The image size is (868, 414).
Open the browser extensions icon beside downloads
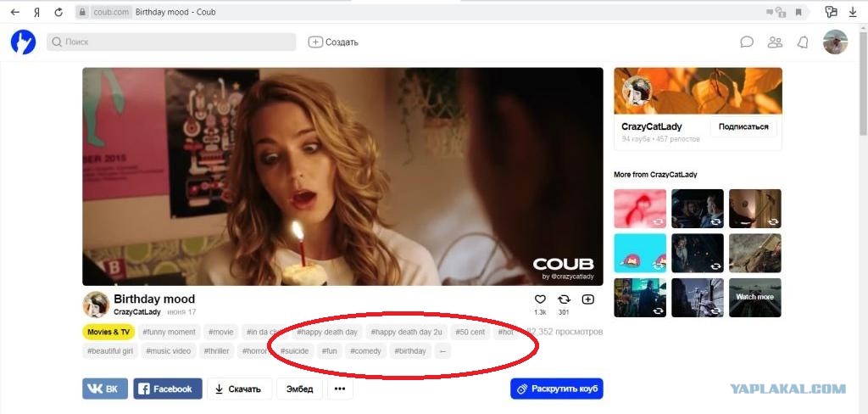click(831, 12)
